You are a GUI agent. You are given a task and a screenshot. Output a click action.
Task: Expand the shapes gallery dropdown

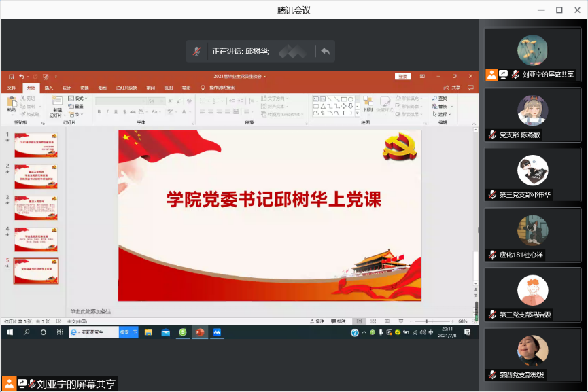(358, 113)
